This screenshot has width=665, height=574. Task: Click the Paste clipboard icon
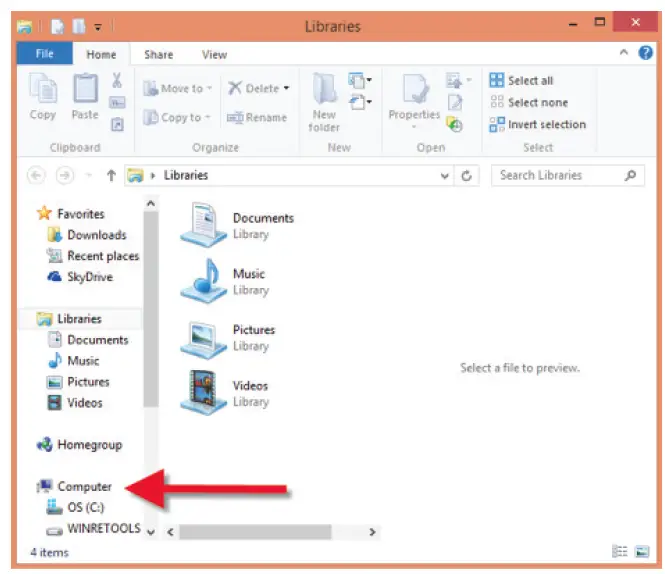pos(86,88)
